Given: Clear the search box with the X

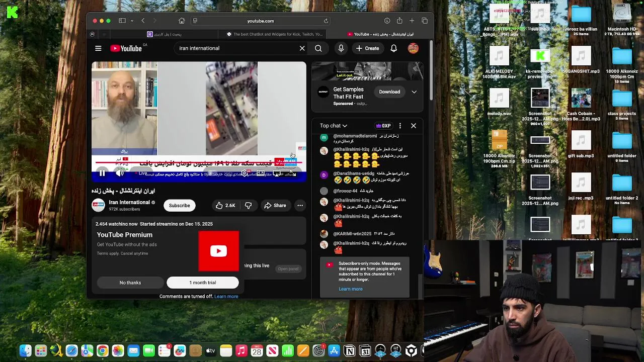Looking at the screenshot, I should coord(302,48).
